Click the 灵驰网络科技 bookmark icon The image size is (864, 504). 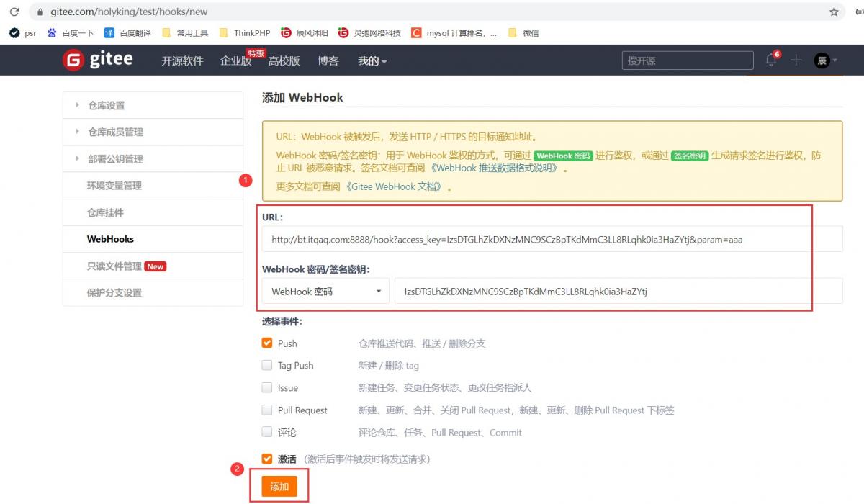point(343,32)
